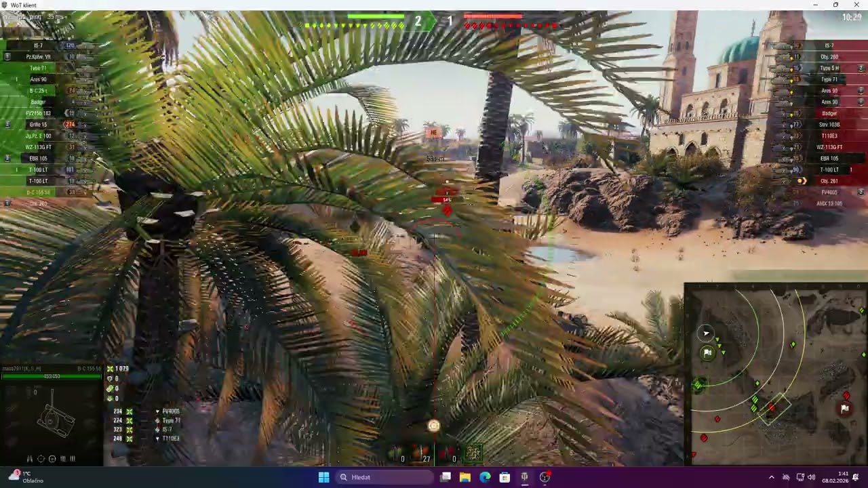
Task: Open Microsoft Store from taskbar
Action: tap(505, 477)
